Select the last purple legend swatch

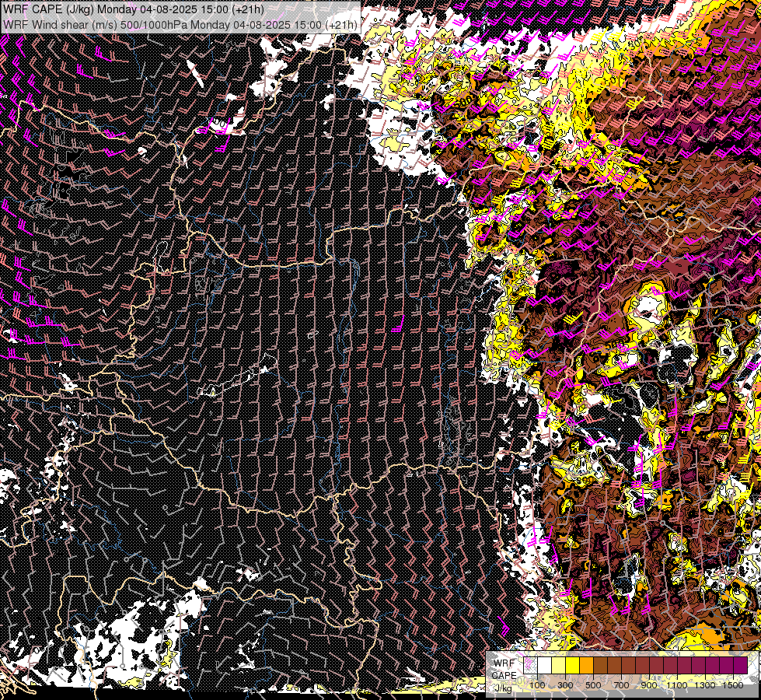[x=741, y=665]
